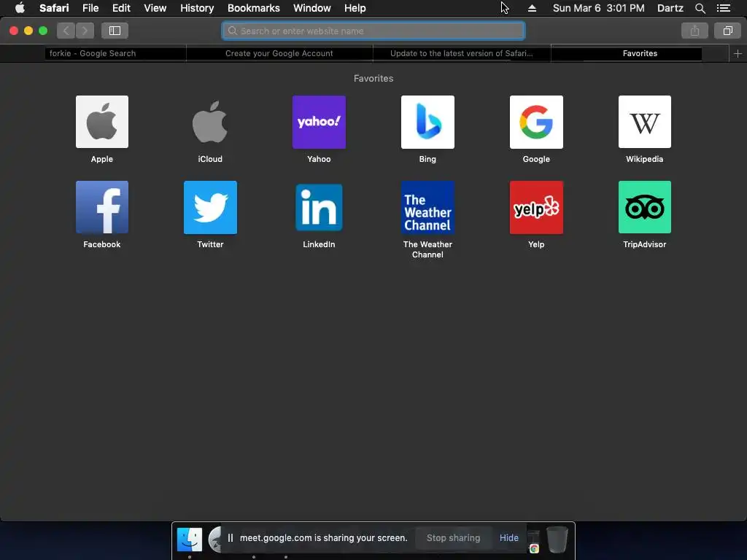The width and height of the screenshot is (747, 560).
Task: Open the Google favorite tile
Action: click(536, 122)
